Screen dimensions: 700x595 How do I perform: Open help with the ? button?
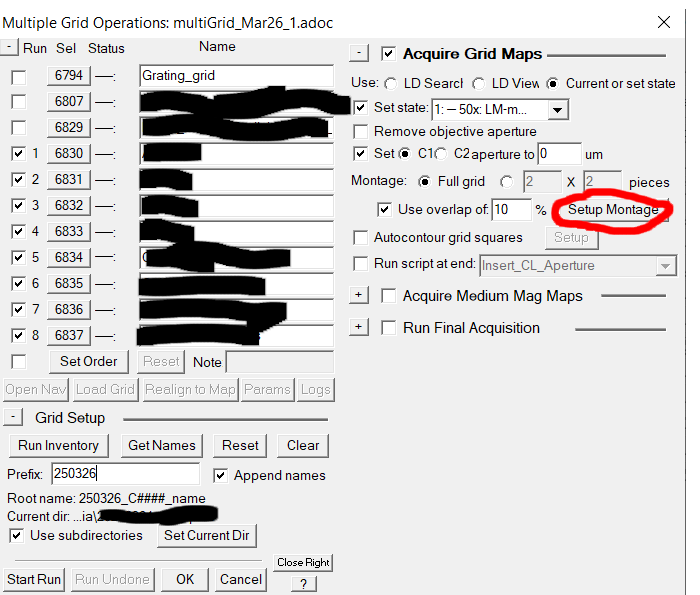[304, 584]
